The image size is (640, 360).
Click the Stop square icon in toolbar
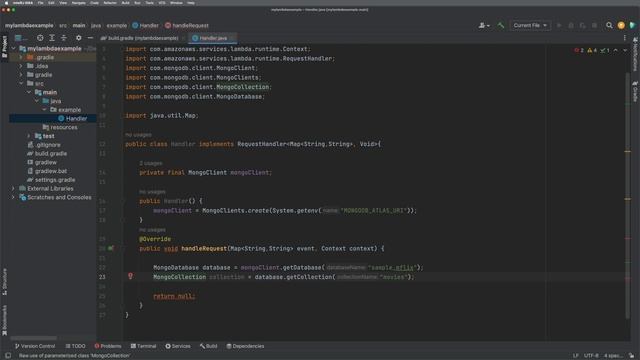click(594, 25)
